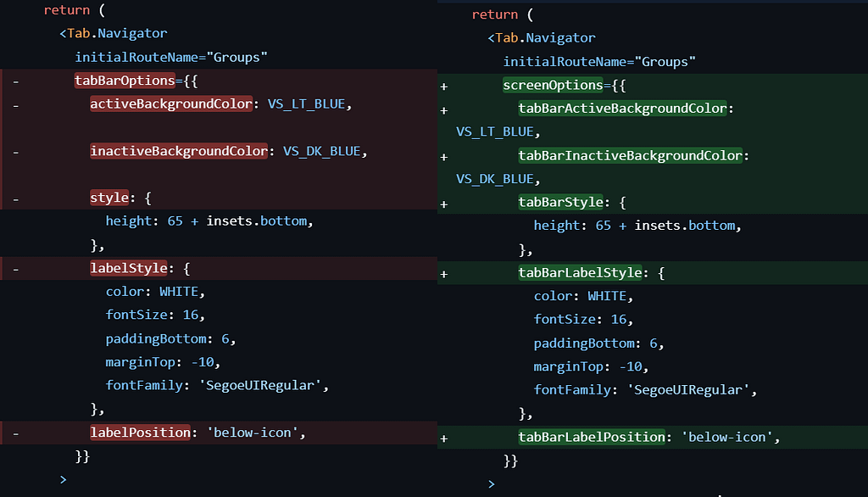
Task: Click the plus marker beside screenOptions
Action: point(444,86)
